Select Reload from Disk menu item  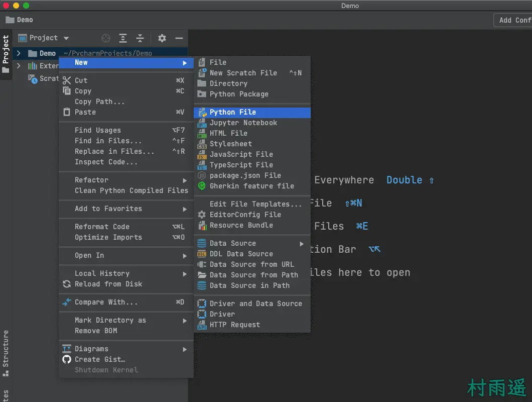[x=108, y=284]
